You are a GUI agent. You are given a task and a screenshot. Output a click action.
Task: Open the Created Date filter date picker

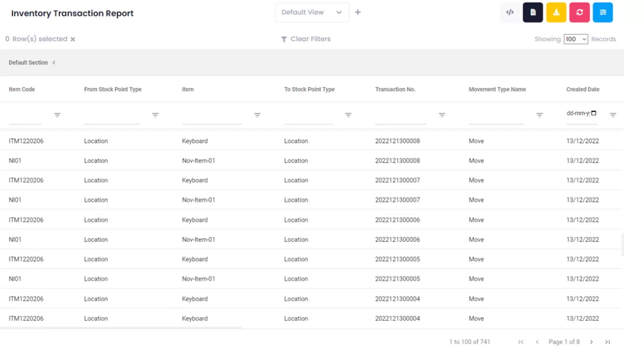coord(594,113)
